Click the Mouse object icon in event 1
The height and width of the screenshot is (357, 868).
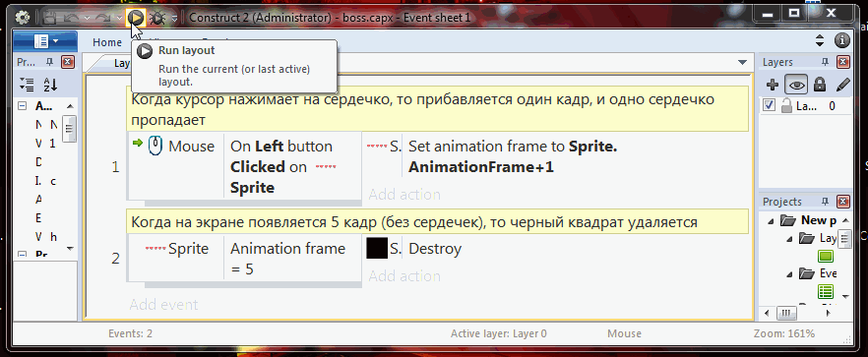point(156,147)
